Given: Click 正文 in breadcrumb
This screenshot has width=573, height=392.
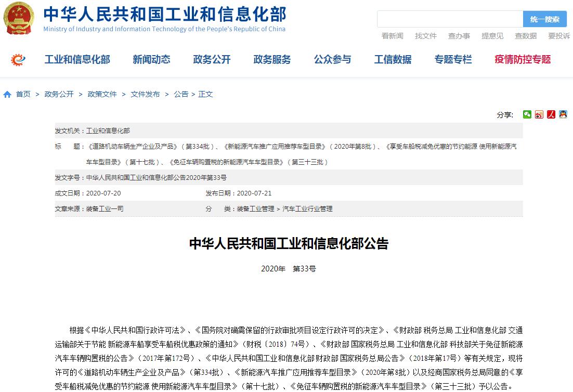Looking at the screenshot, I should coord(205,94).
